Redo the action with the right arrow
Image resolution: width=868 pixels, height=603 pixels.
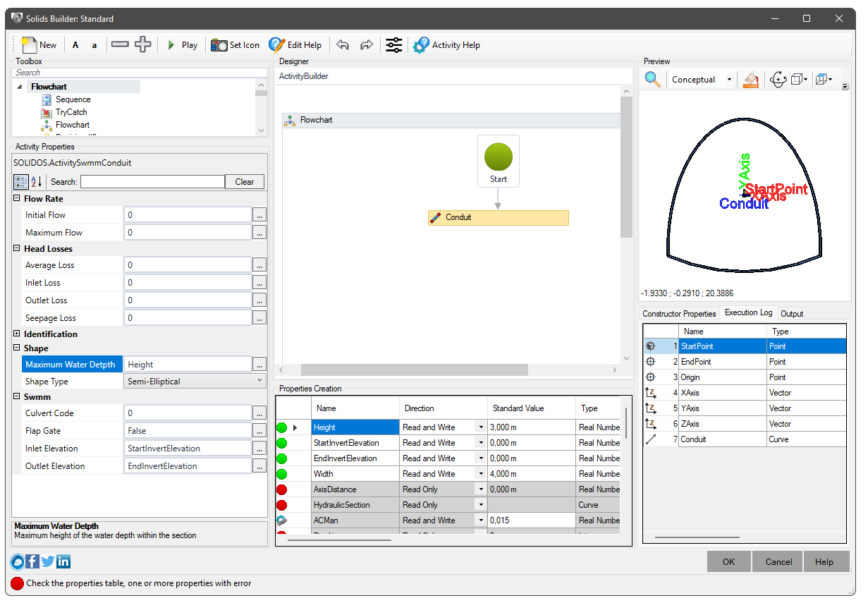coord(367,45)
